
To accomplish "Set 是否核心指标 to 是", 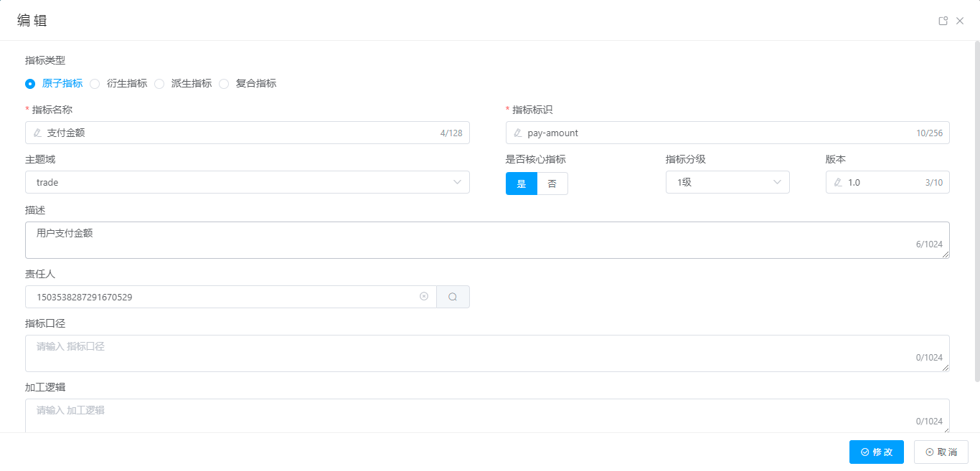I will click(522, 184).
